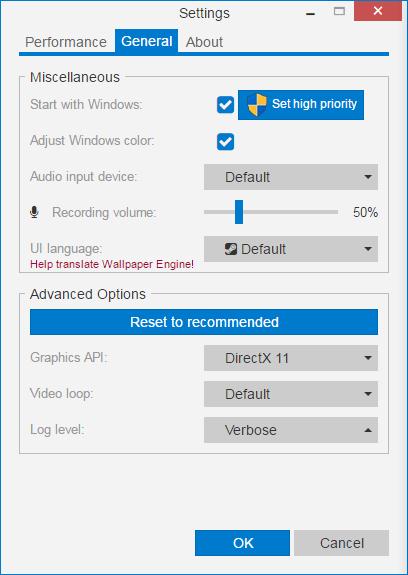
Task: Collapse the Log level Verbose dropdown
Action: click(x=291, y=430)
